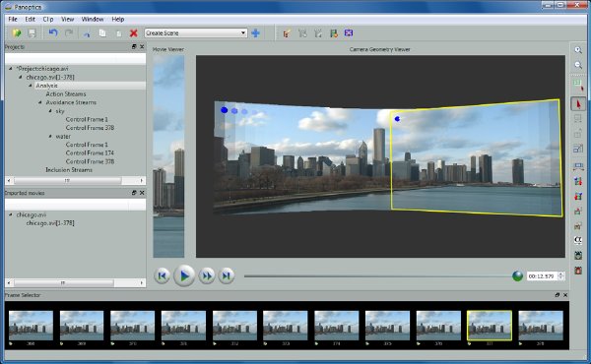Click the green playback slider knob
This screenshot has height=364, width=591.
[x=517, y=275]
